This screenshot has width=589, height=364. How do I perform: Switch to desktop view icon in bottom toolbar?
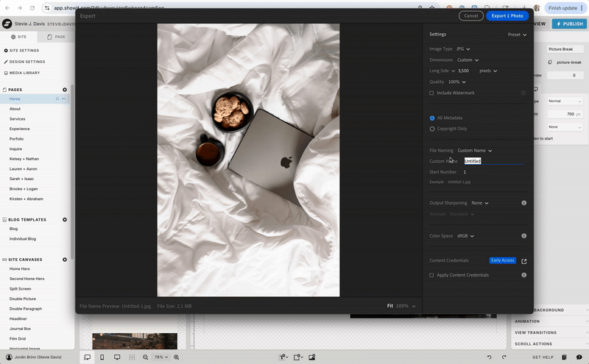pos(117,357)
